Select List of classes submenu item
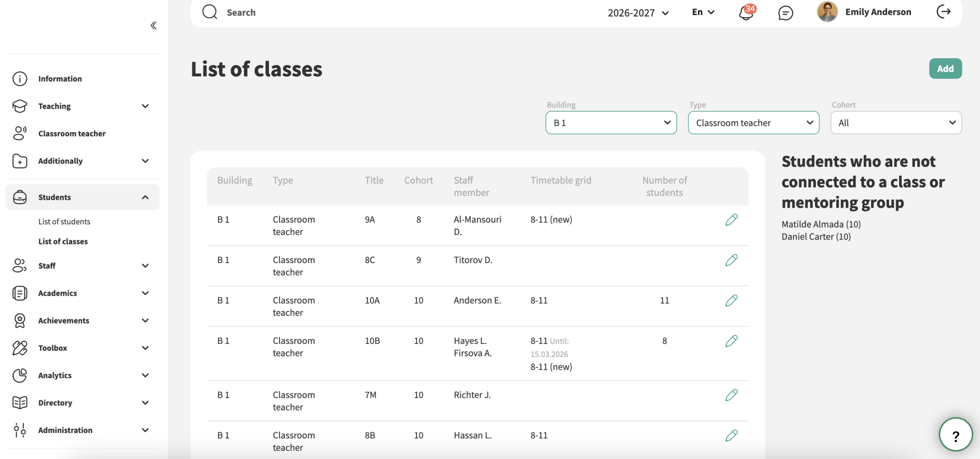The width and height of the screenshot is (980, 459). pyautogui.click(x=63, y=242)
